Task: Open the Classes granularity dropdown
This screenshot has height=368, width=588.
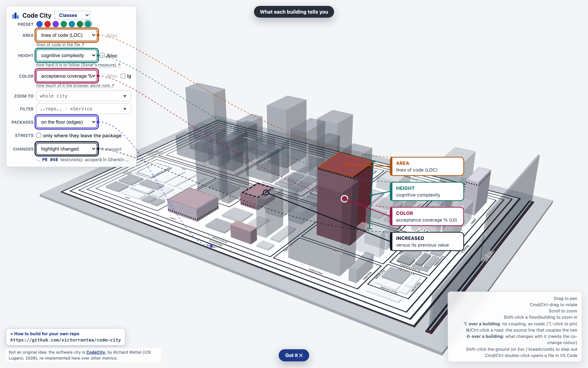Action: point(72,15)
